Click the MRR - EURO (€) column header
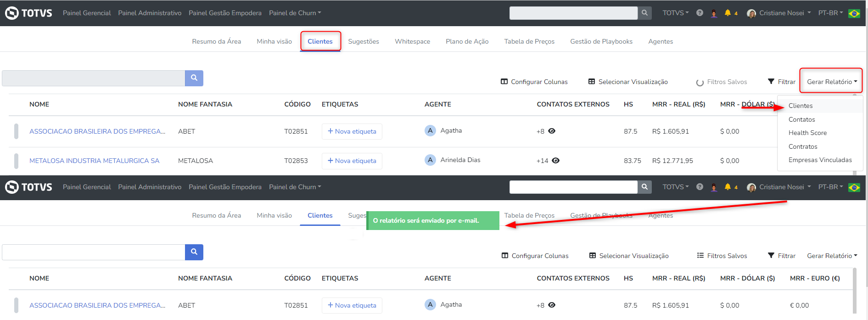This screenshot has width=868, height=320. pyautogui.click(x=815, y=278)
